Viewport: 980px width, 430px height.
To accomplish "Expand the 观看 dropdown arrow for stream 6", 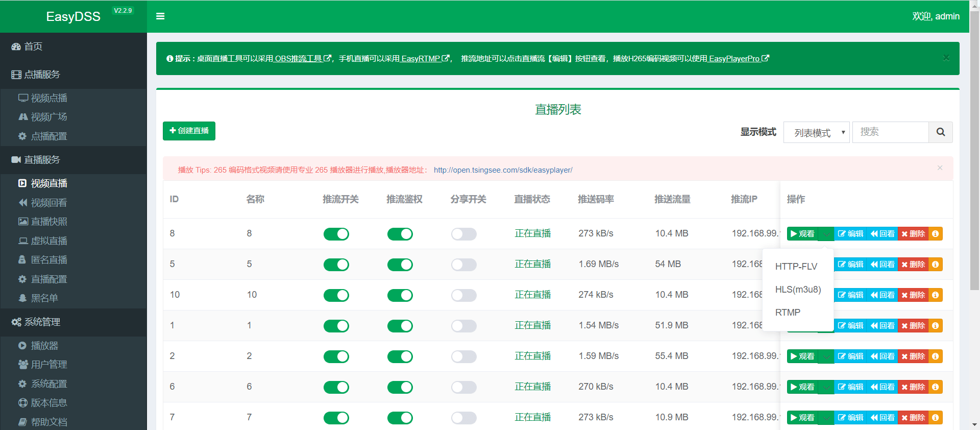I will tap(826, 387).
